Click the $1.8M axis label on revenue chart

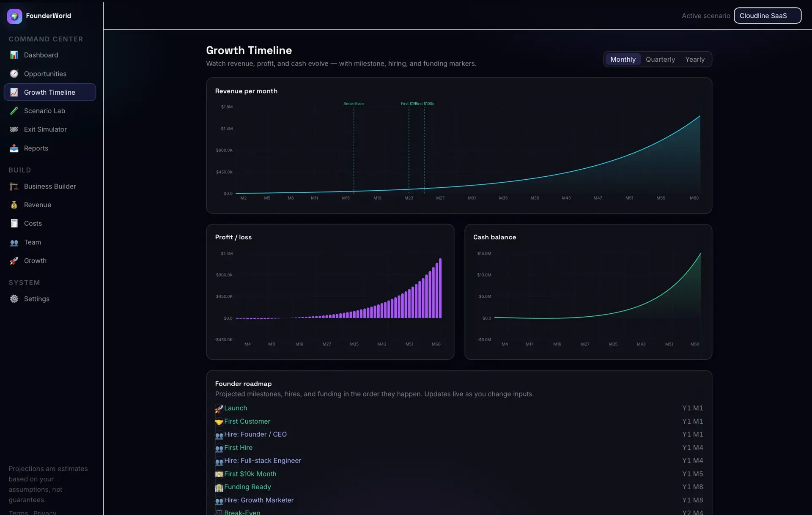pos(227,107)
